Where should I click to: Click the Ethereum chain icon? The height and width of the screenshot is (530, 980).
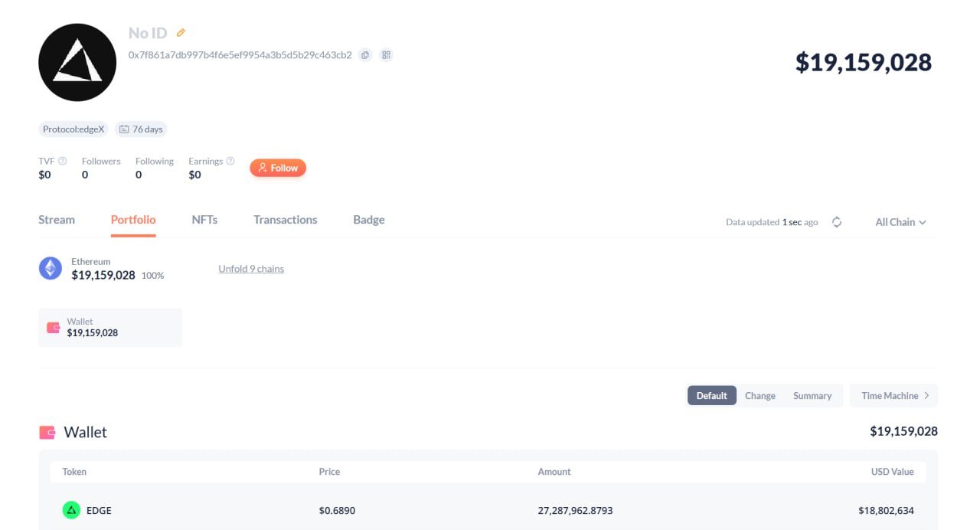click(51, 268)
